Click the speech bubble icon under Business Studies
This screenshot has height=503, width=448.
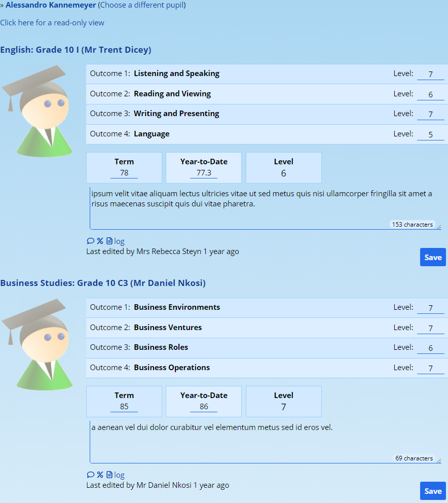pyautogui.click(x=90, y=475)
